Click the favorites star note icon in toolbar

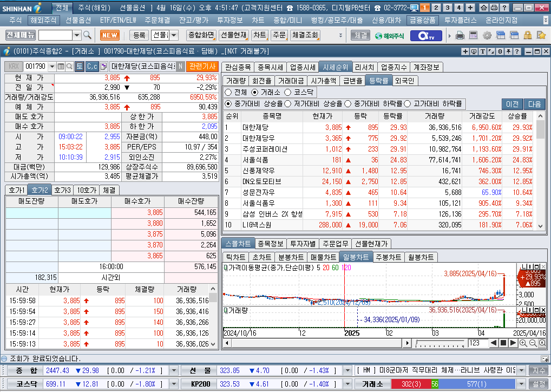click(x=541, y=35)
